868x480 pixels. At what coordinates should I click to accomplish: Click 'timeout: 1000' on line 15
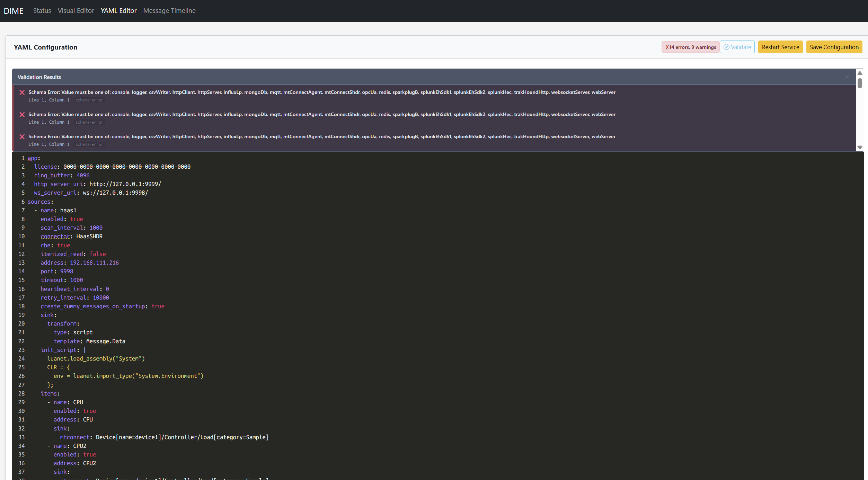(62, 280)
